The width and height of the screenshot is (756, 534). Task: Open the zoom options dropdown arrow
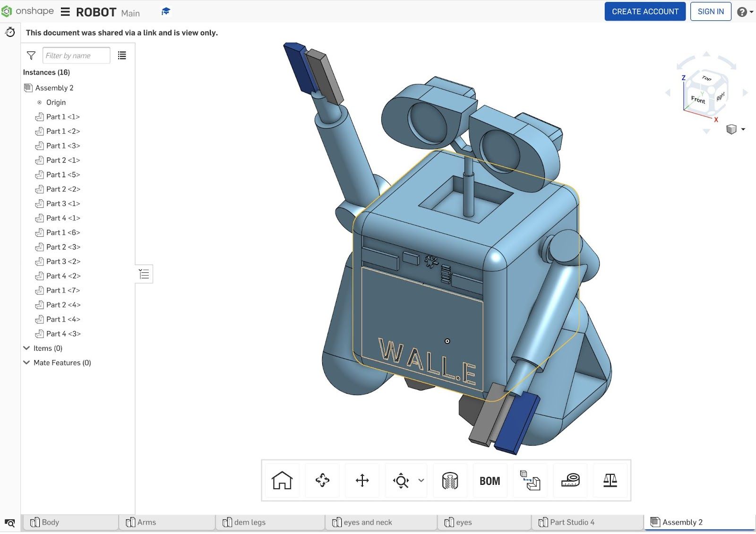pos(421,481)
